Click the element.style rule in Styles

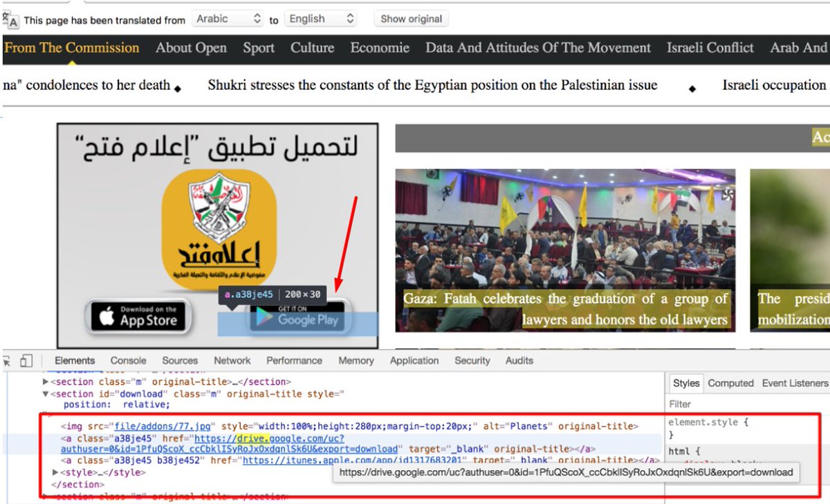tap(708, 422)
